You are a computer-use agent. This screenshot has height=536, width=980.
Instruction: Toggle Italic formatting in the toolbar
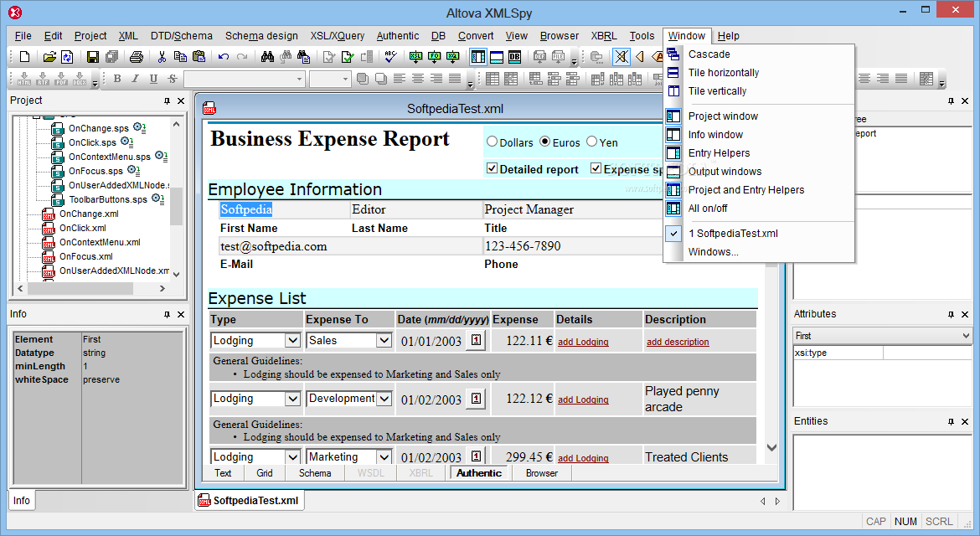(x=135, y=79)
